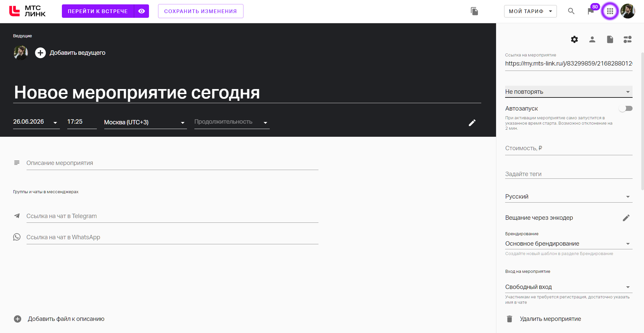
Task: Switch to the participants person tab
Action: coord(592,39)
